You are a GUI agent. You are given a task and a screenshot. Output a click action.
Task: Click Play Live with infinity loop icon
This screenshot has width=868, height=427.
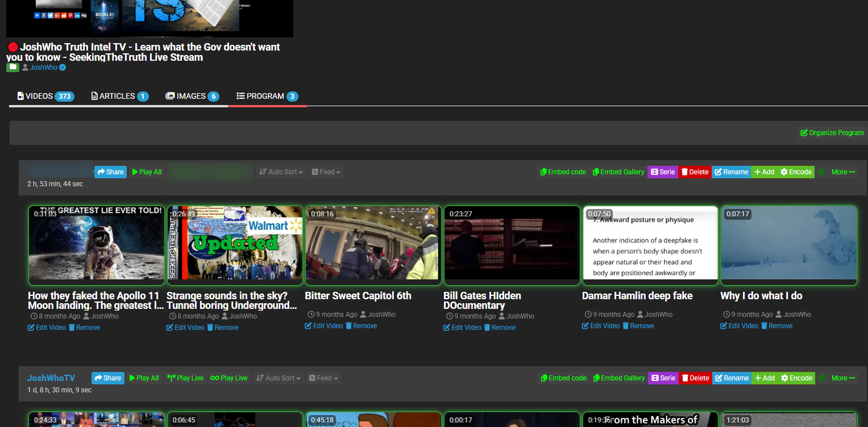click(x=229, y=378)
